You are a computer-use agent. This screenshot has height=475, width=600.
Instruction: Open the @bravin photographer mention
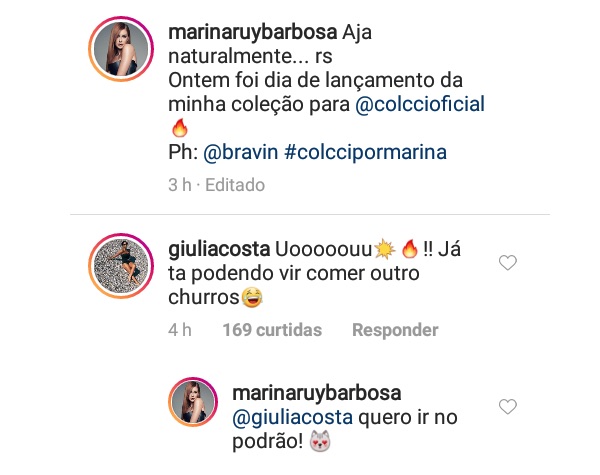pos(241,152)
